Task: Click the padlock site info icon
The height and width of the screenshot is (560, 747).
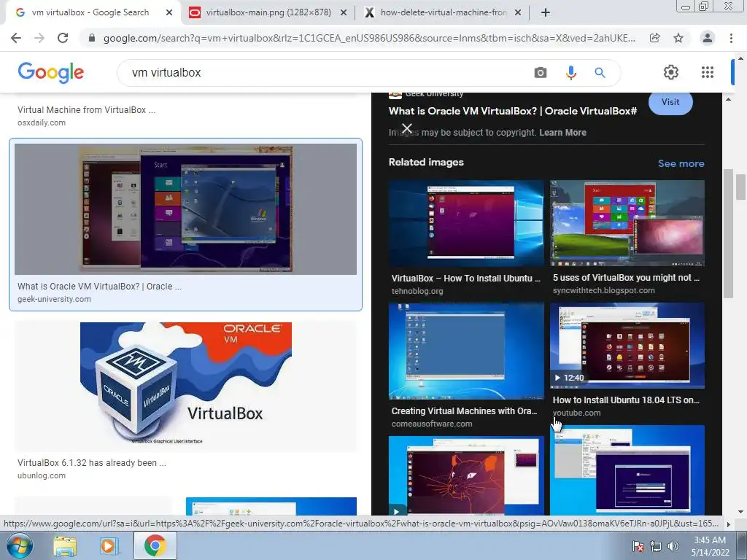Action: [x=92, y=38]
